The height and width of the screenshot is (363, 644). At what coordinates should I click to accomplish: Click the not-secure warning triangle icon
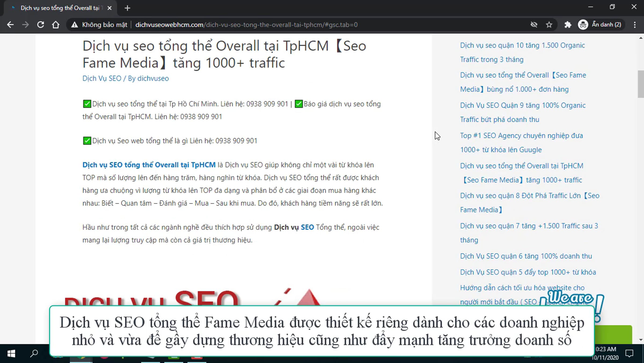click(x=74, y=25)
